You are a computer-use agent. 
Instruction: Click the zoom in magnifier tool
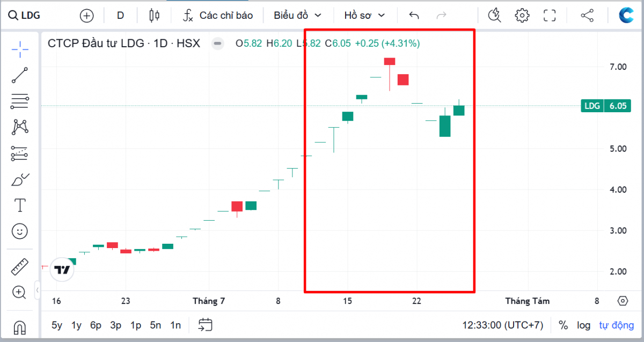coord(20,292)
